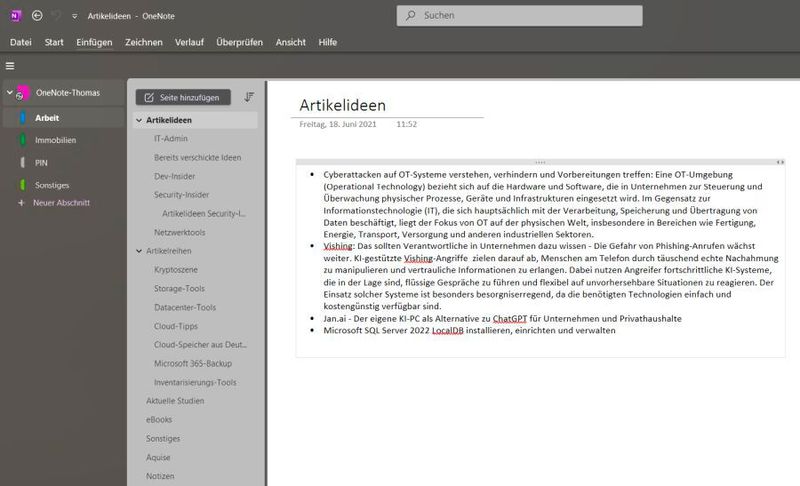This screenshot has height=486, width=800.
Task: Click the Artikelideen page title
Action: (x=342, y=105)
